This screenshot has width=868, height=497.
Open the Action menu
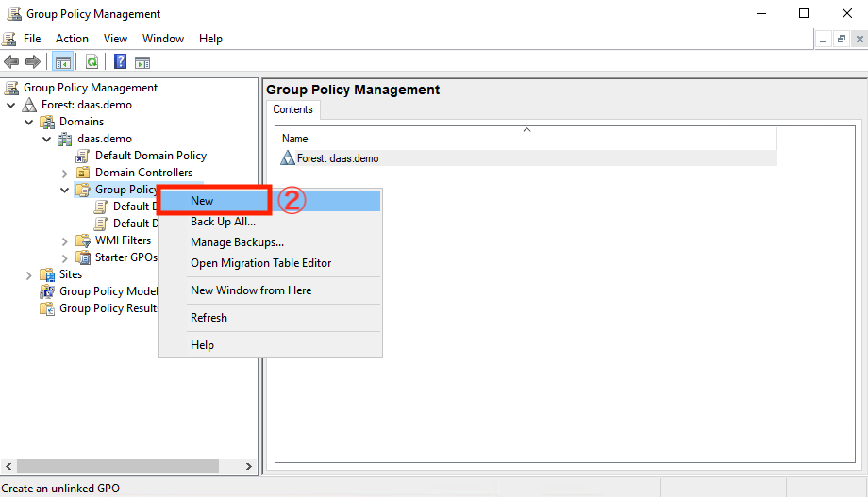click(72, 39)
